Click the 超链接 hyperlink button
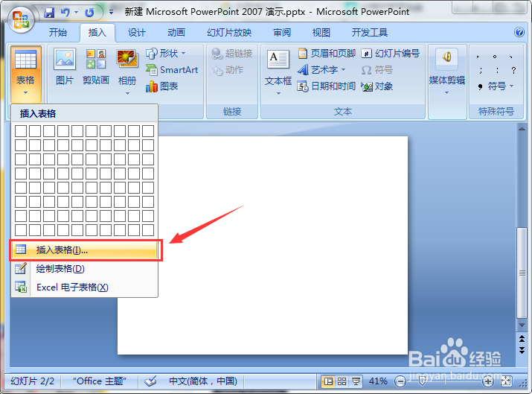Viewport: 532px width, 394px height. [x=232, y=54]
